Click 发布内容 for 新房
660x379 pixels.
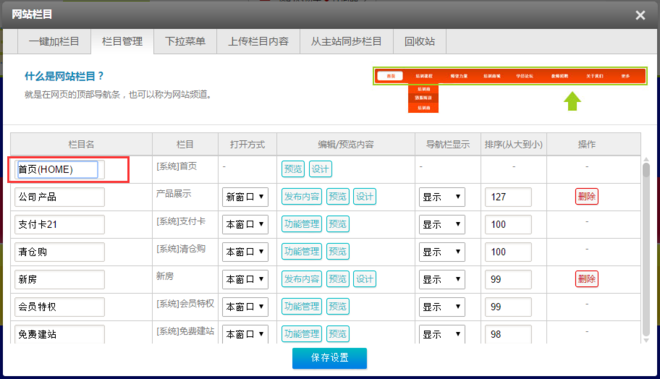(301, 279)
